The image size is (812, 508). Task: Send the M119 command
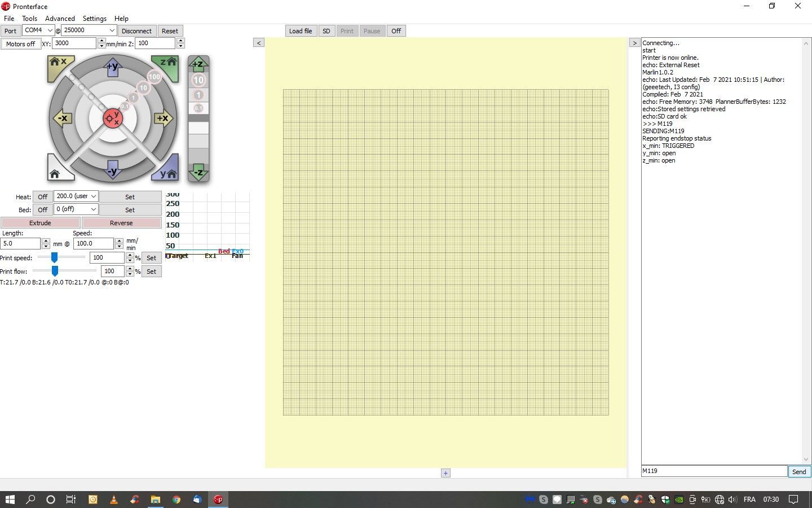coord(799,472)
